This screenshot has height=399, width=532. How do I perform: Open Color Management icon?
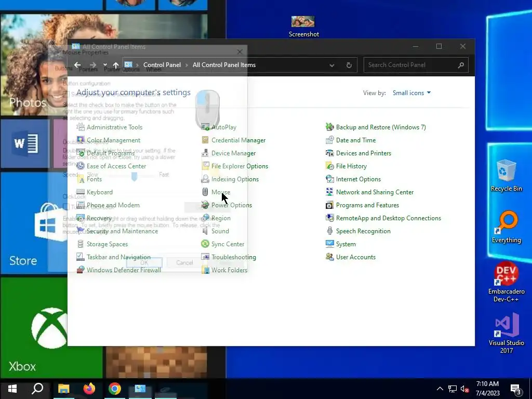(x=81, y=140)
